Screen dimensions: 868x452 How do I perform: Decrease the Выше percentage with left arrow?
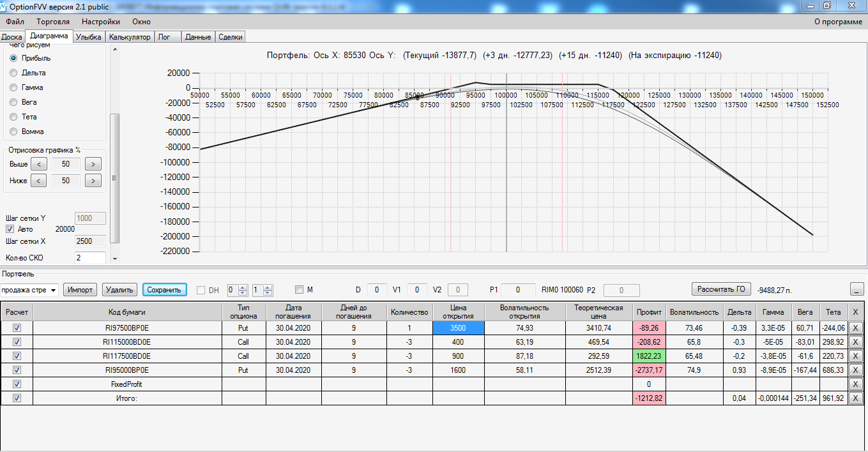coord(38,164)
